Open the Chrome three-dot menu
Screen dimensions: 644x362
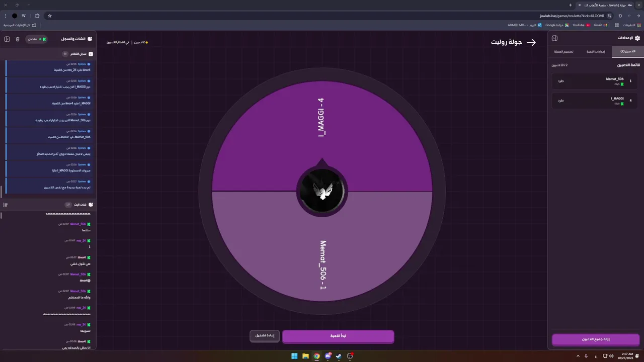click(5, 16)
